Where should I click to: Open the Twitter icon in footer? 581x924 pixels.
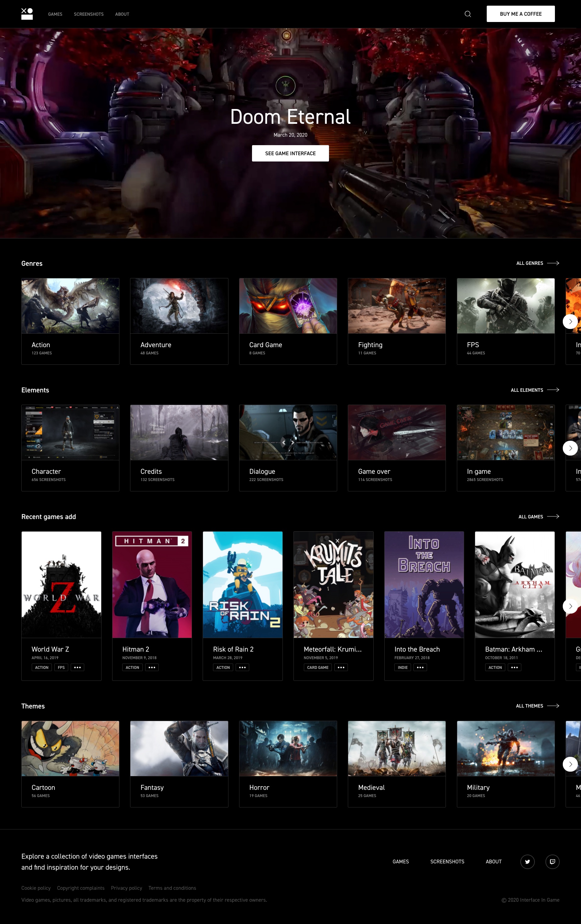527,861
